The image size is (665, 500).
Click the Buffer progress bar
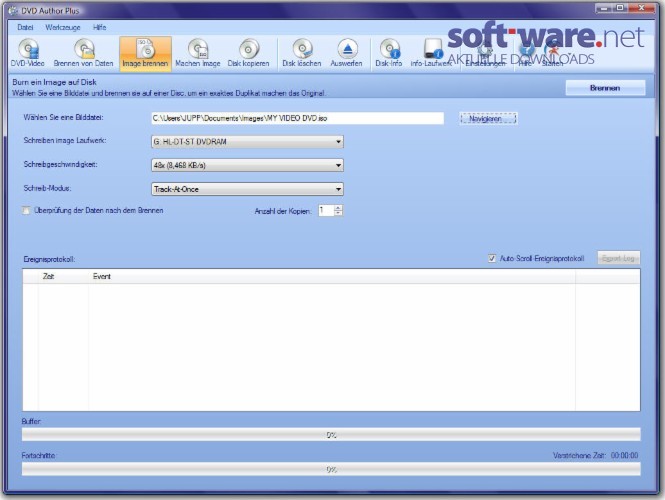pos(331,435)
